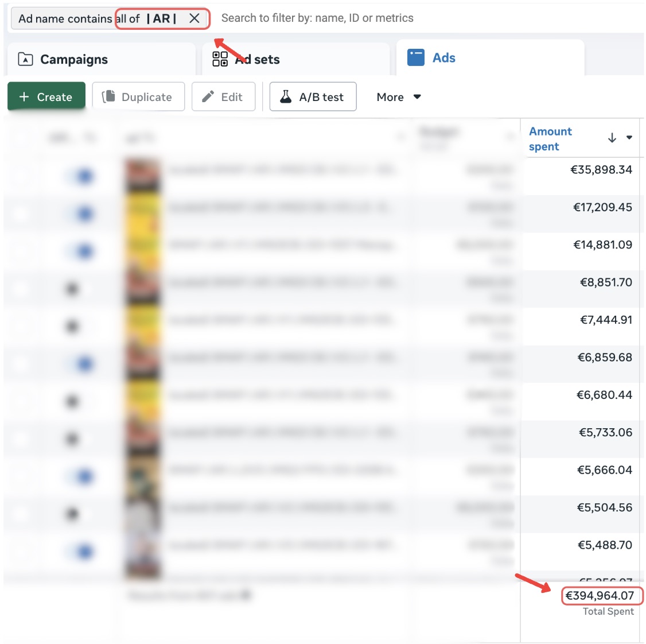The width and height of the screenshot is (646, 644).
Task: Click the Ad sets grid icon
Action: (x=220, y=59)
